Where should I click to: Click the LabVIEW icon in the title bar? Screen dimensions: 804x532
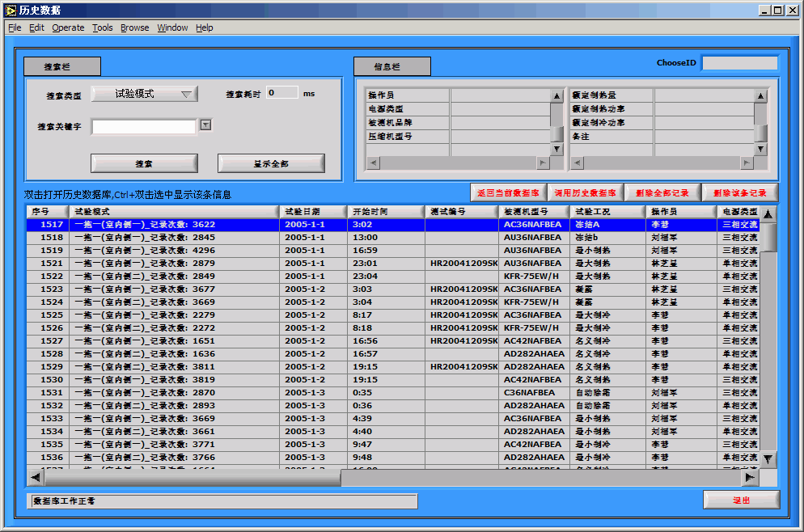pos(11,10)
